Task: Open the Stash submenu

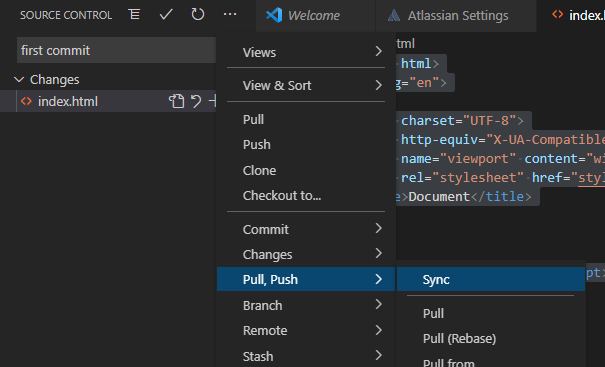Action: click(306, 356)
